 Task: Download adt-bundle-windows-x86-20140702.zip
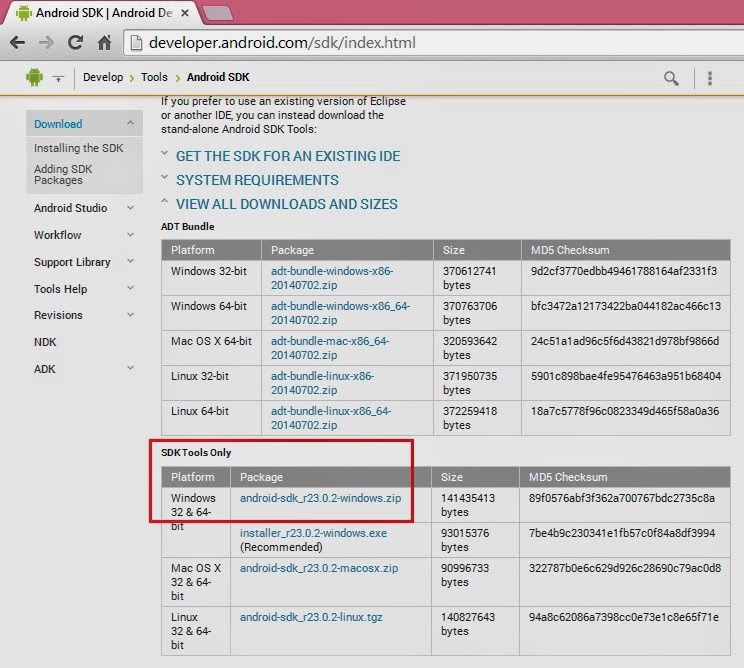point(332,278)
